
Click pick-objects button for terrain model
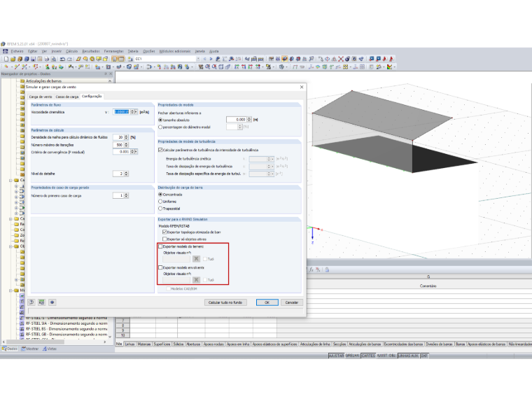[196, 259]
